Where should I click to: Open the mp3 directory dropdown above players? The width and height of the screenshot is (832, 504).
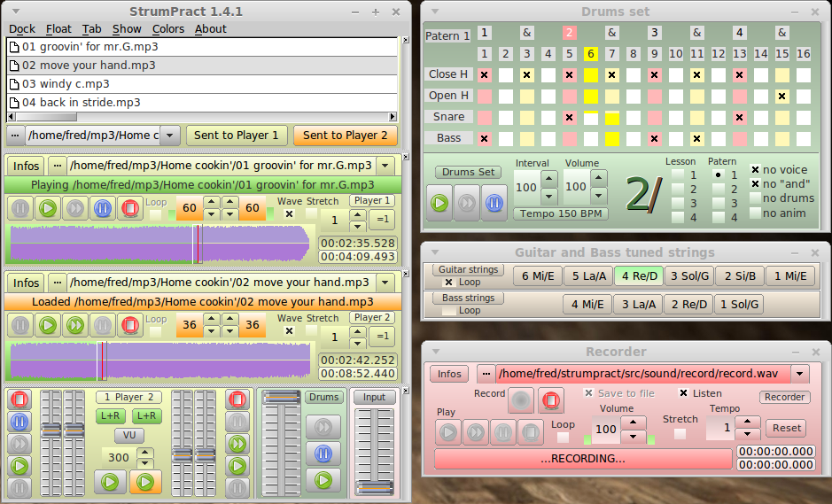click(170, 136)
